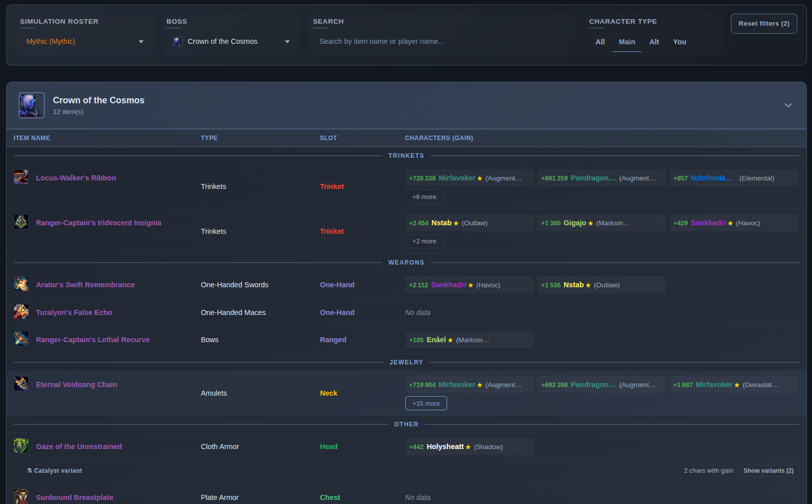Select the All character type tab
This screenshot has width=812, height=504.
[600, 42]
